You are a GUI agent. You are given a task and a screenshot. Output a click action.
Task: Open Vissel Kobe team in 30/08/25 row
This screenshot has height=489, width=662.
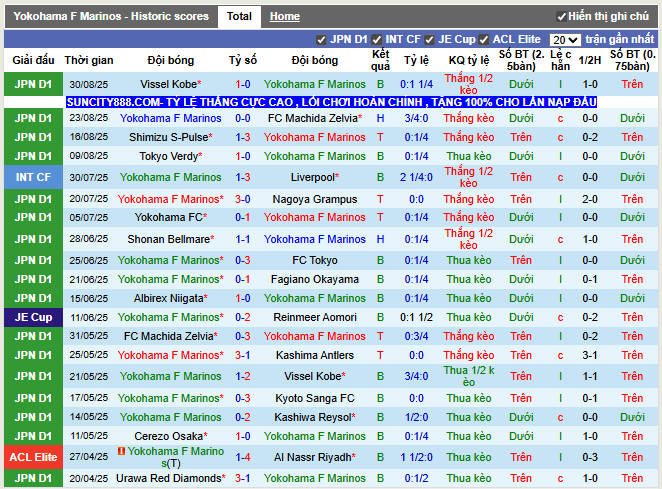[x=168, y=84]
